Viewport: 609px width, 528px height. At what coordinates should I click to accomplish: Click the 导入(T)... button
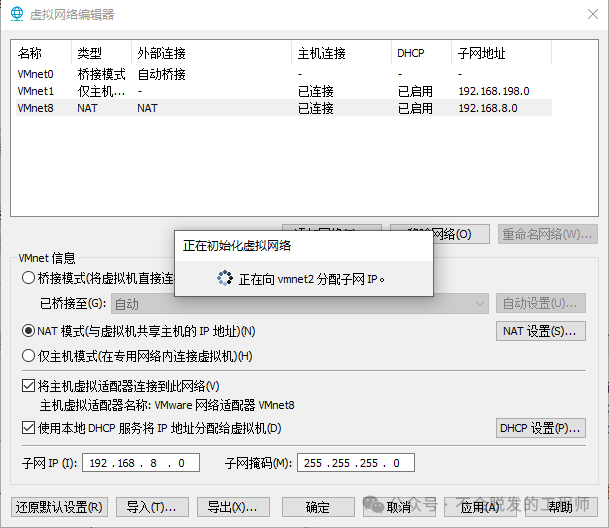(x=152, y=507)
